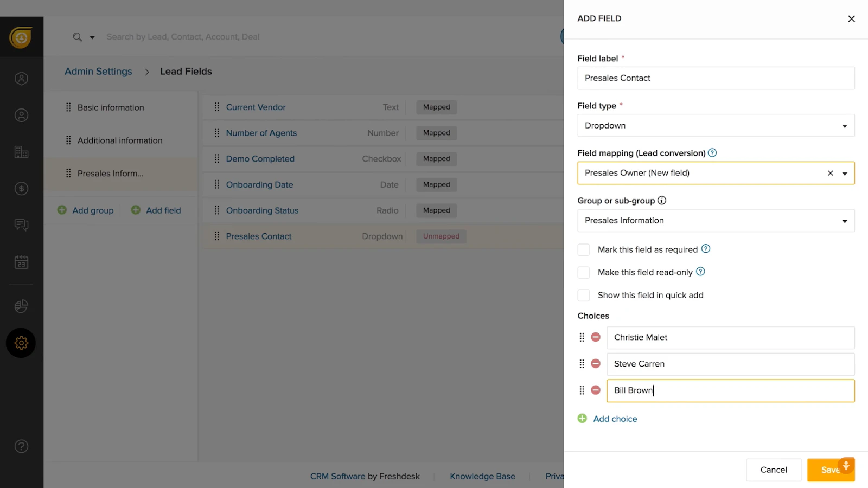
Task: Check Show this field in quick add
Action: click(x=584, y=295)
